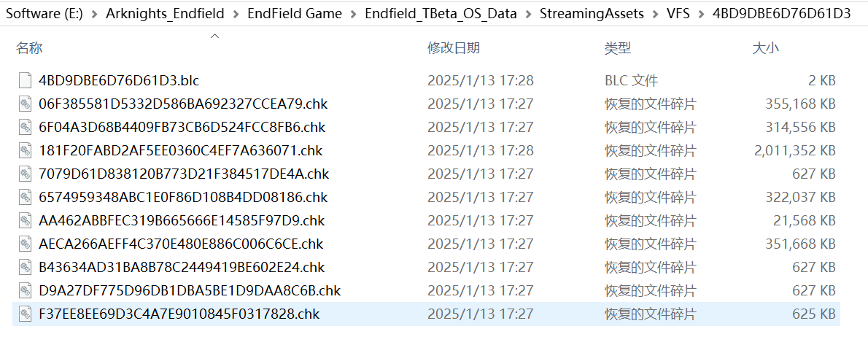Click icon next to 181F20FABD2AF5EE0360C4EF7A636071.chk

pyautogui.click(x=26, y=150)
